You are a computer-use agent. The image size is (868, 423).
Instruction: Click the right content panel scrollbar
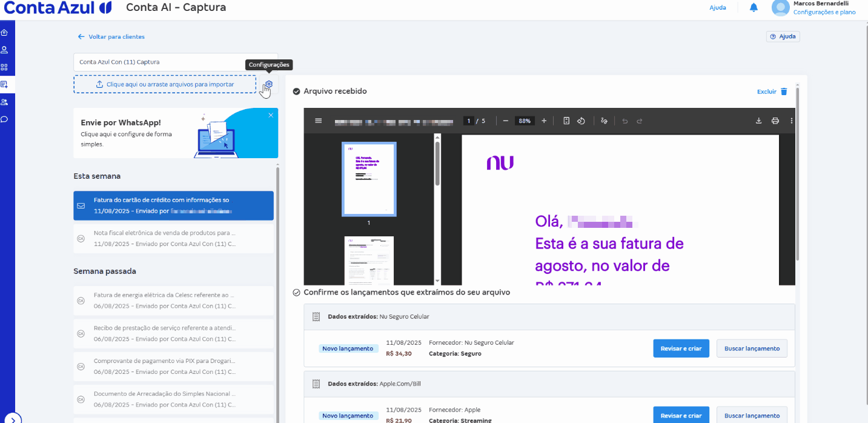click(x=797, y=176)
